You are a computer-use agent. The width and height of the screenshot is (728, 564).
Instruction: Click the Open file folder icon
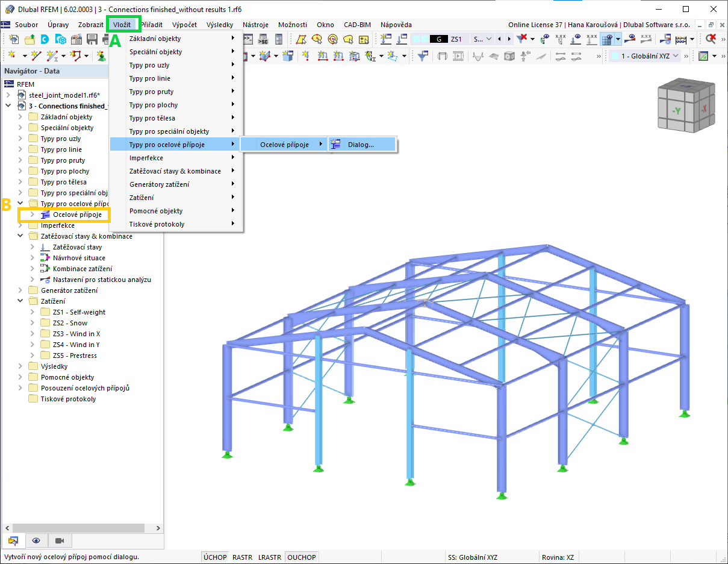[29, 39]
